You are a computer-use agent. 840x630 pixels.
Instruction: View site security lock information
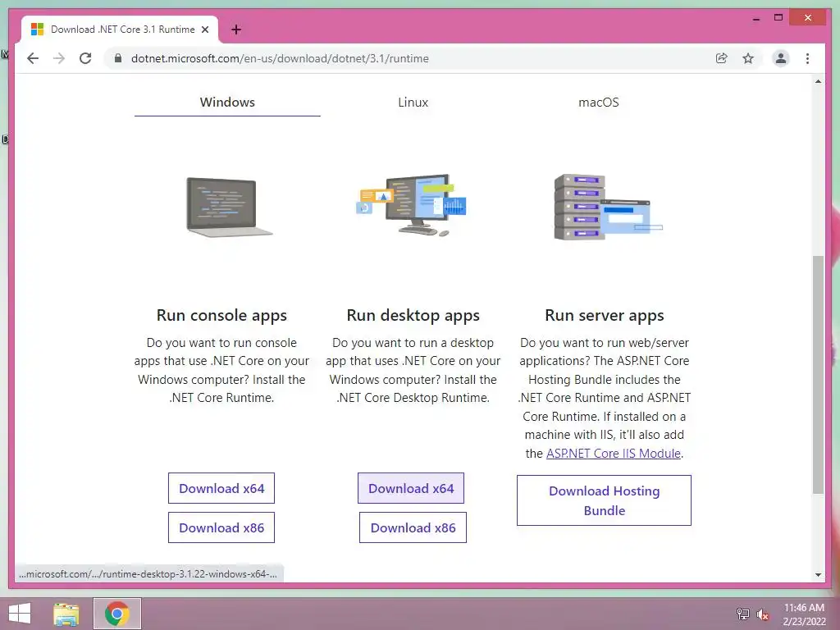point(118,58)
